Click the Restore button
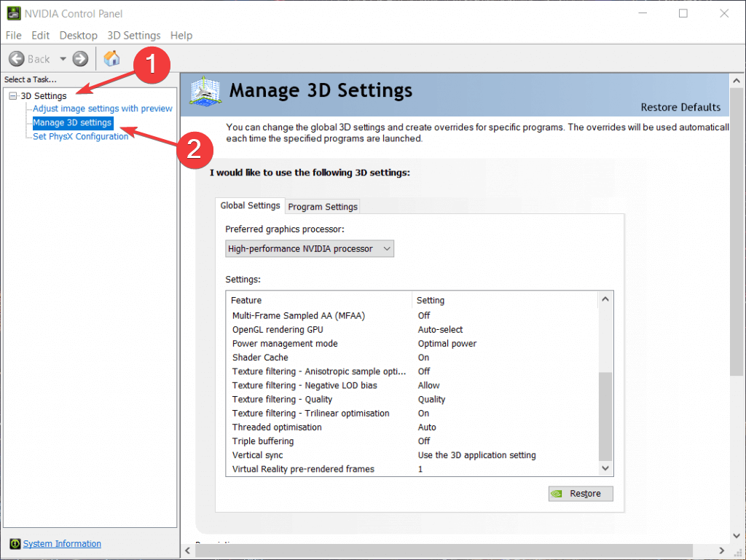This screenshot has width=746, height=560. [581, 494]
